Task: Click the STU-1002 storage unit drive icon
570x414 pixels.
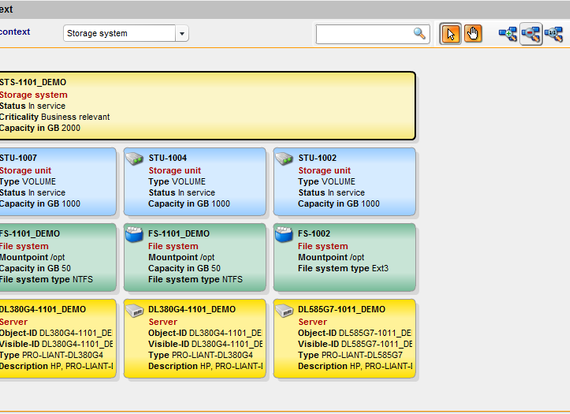Action: click(x=284, y=159)
